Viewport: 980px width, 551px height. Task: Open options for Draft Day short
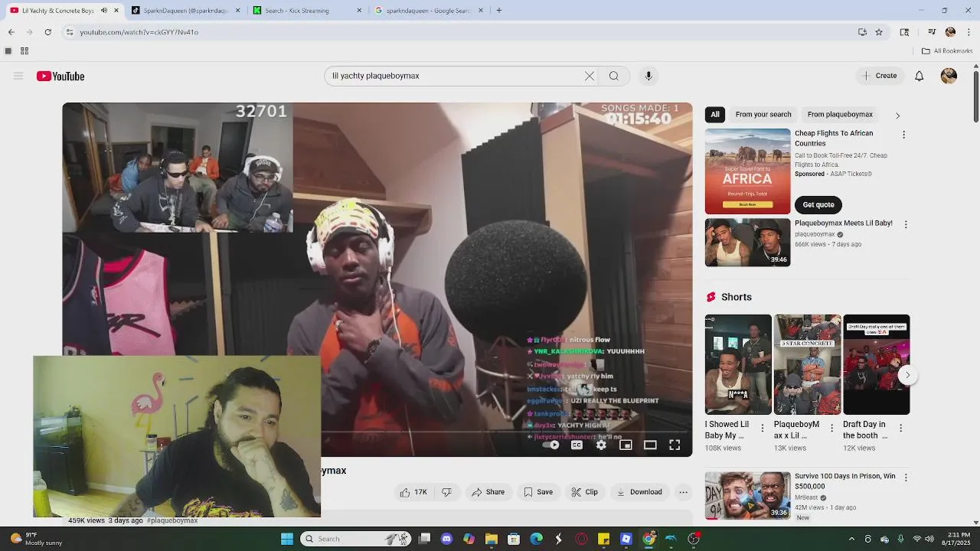pos(900,429)
